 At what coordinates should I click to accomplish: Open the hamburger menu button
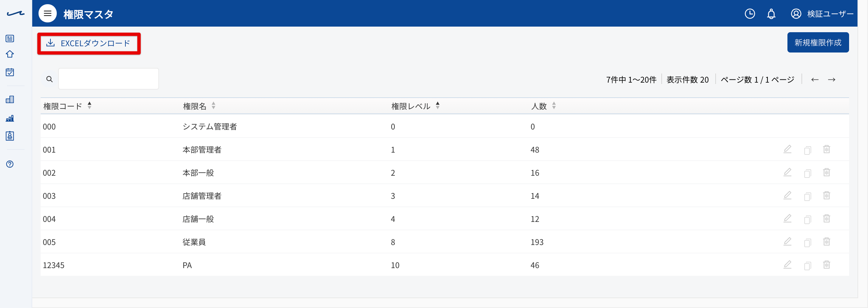coord(48,13)
